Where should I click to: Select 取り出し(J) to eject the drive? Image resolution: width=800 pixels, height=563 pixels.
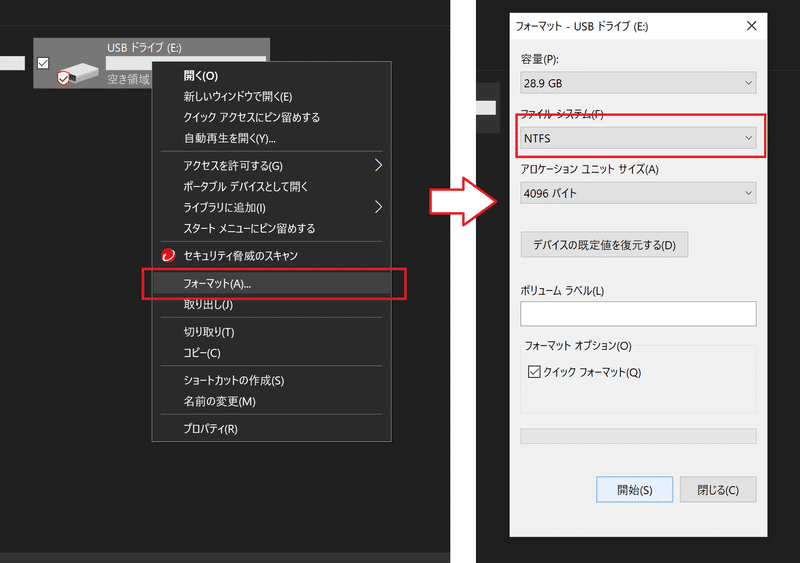coord(271,305)
